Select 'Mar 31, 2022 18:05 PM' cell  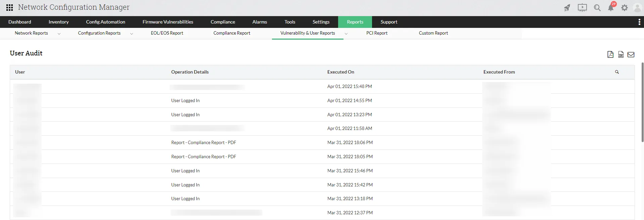click(x=350, y=157)
